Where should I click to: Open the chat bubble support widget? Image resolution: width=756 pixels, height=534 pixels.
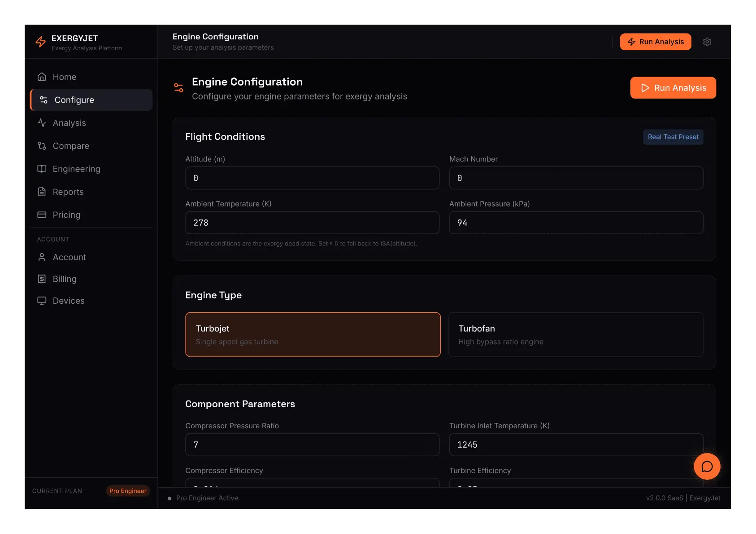click(707, 466)
